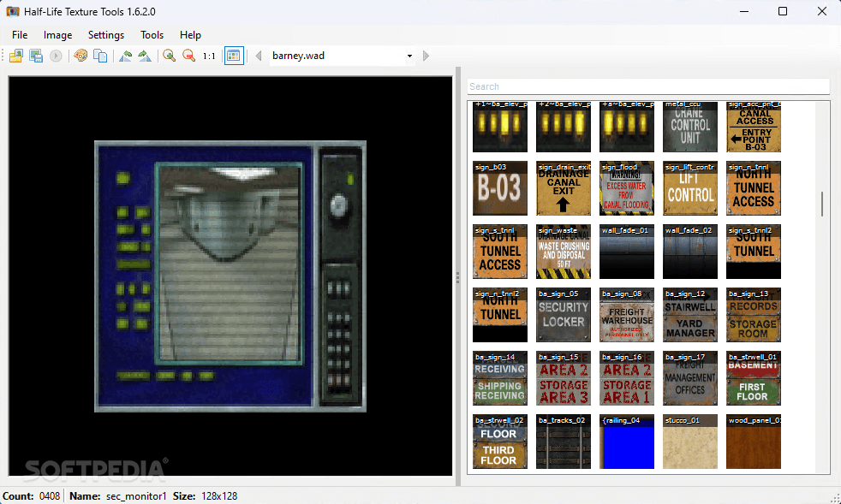
Task: Select the +2~ba_elev_p lights texture thumbnail
Action: [564, 127]
